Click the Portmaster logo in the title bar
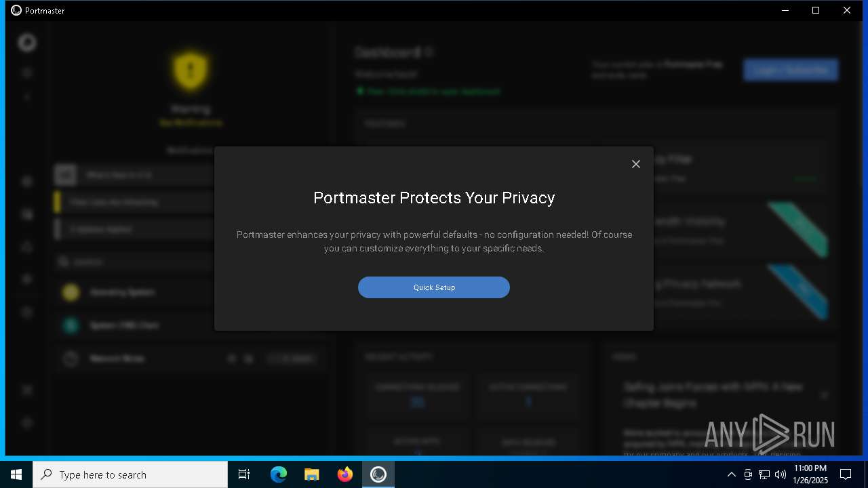 click(16, 10)
